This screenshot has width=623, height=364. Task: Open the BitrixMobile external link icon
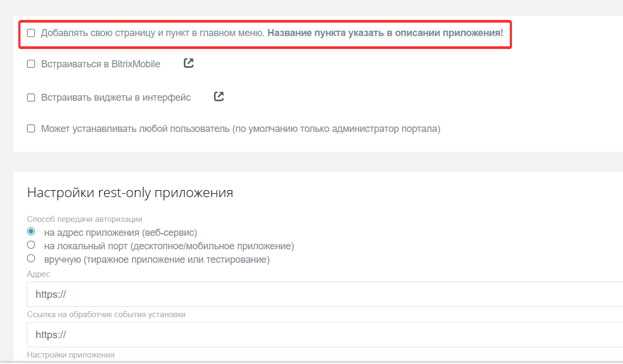(x=188, y=63)
